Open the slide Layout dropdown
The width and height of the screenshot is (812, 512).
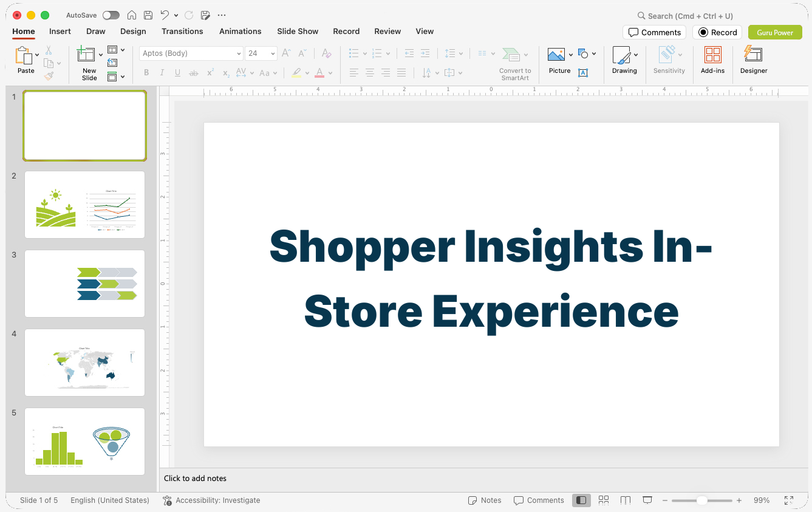[x=115, y=50]
